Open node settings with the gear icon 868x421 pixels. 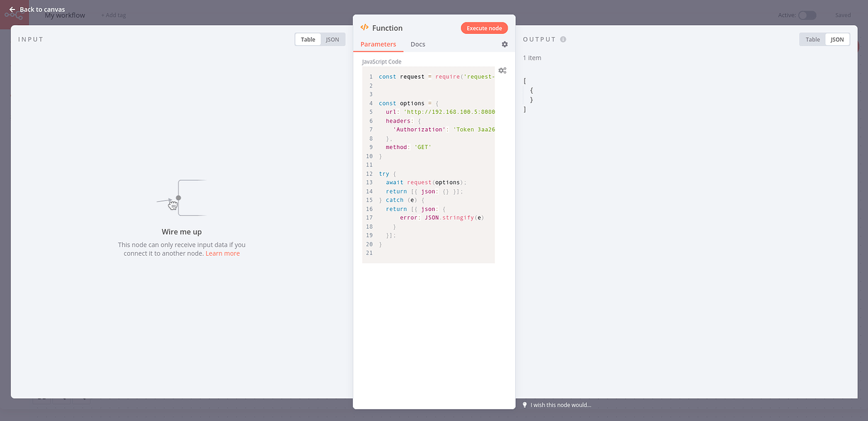tap(504, 45)
